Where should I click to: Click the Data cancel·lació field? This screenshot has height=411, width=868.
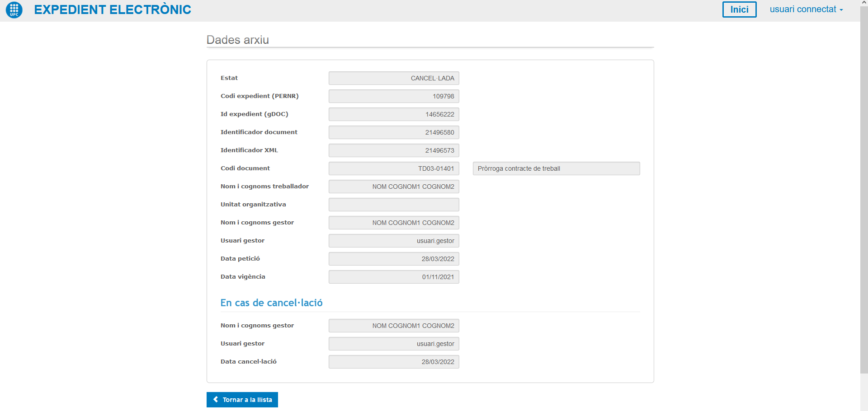click(x=394, y=362)
